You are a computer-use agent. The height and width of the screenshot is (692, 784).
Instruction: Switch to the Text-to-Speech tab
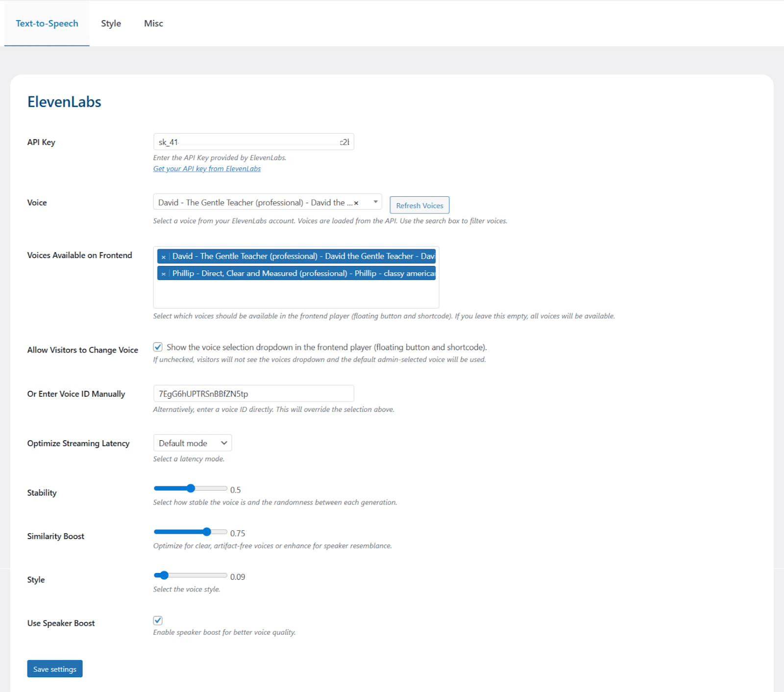[x=47, y=24]
